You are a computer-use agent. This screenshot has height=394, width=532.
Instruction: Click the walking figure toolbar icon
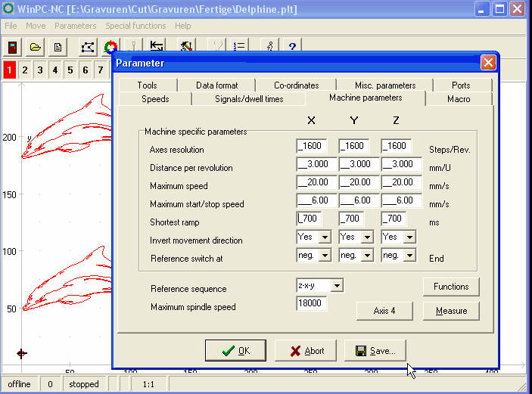point(269,47)
